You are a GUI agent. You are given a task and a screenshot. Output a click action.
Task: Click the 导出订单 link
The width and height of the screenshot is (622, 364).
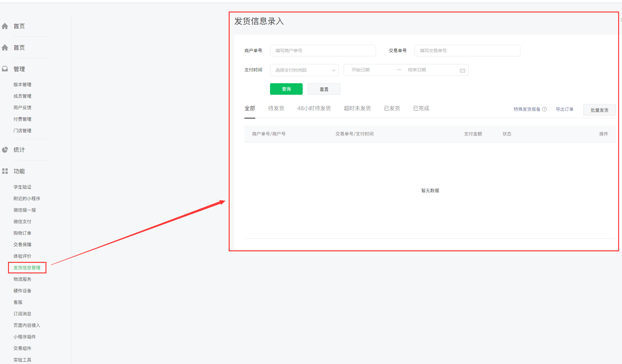564,109
